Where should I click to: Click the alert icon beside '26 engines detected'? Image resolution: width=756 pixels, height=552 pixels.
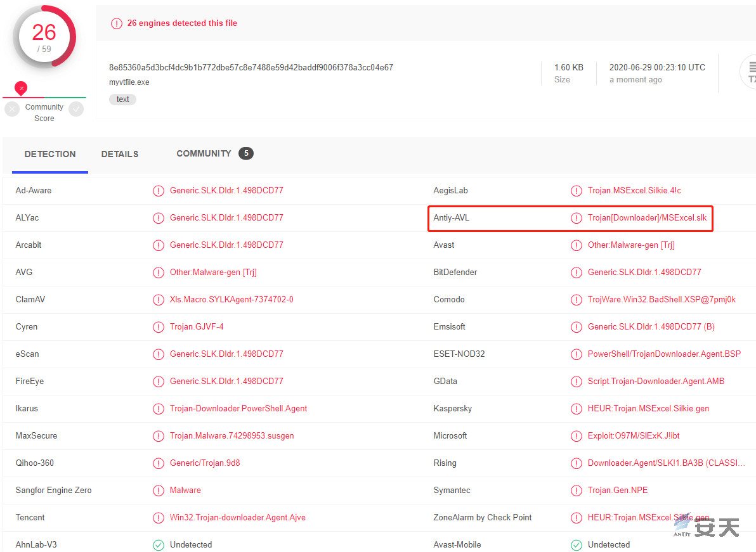(117, 23)
